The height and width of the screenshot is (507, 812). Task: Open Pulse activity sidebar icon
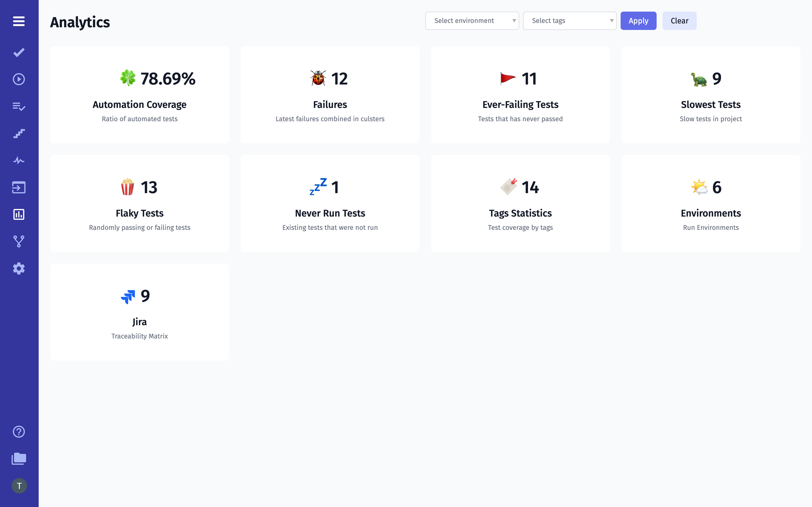tap(19, 160)
